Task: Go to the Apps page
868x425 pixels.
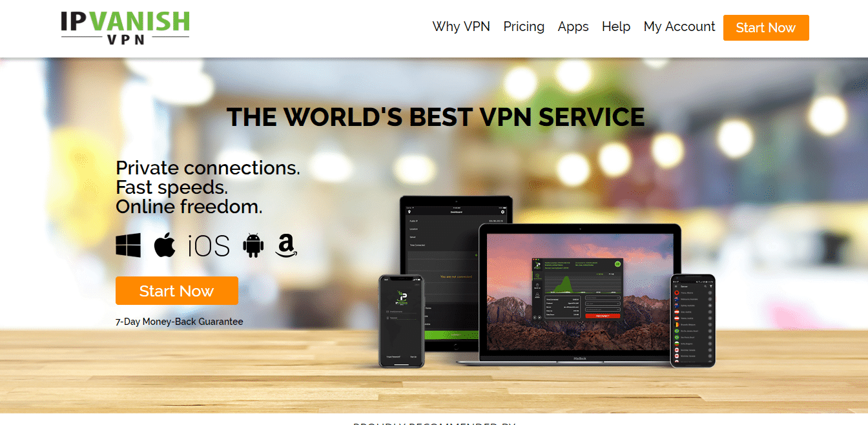Action: [573, 26]
